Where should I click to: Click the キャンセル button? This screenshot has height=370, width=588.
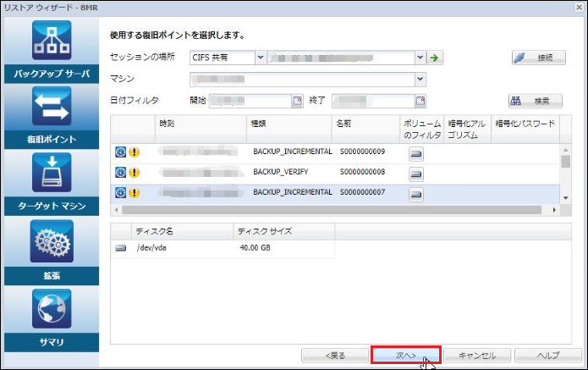coord(477,355)
